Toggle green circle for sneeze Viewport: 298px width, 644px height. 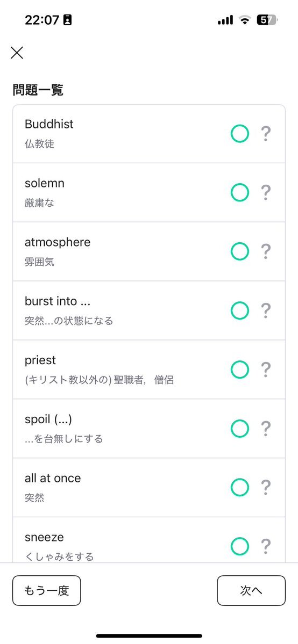coord(240,547)
